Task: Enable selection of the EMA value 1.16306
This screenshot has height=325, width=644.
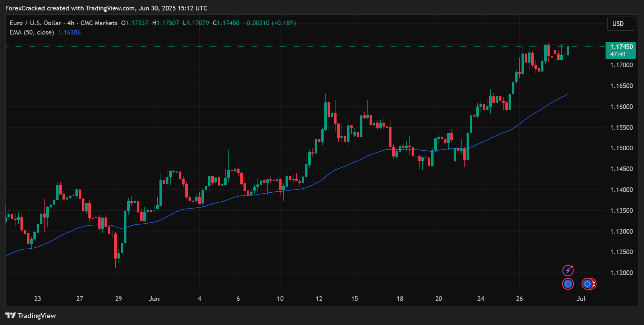Action: (x=69, y=32)
